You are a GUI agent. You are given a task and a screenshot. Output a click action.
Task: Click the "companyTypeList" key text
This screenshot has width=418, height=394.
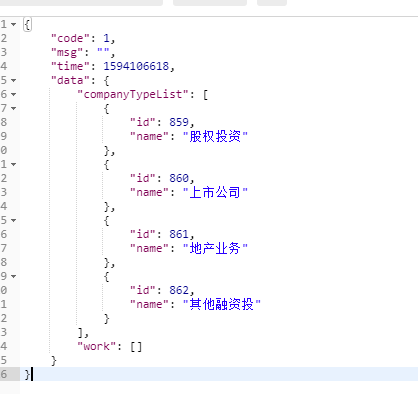(x=133, y=94)
